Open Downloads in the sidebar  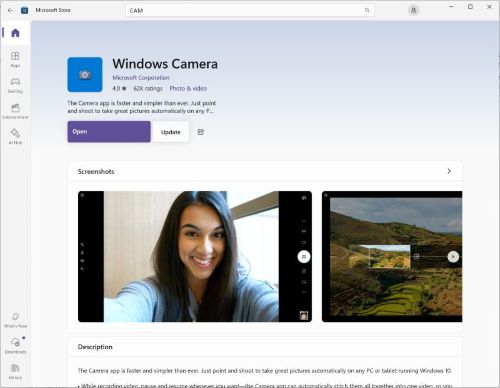click(x=15, y=346)
